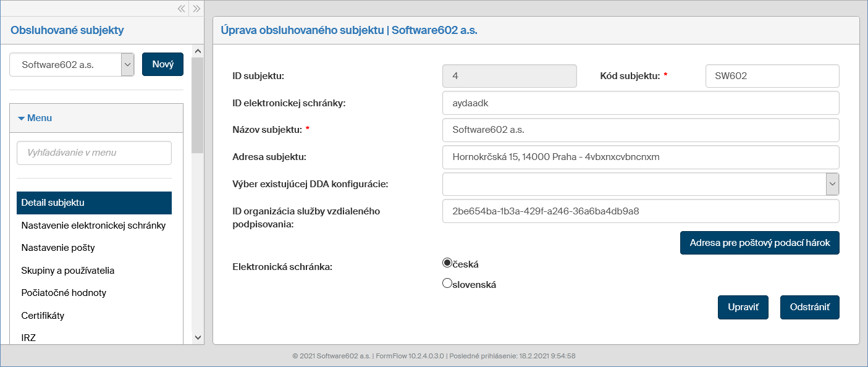The width and height of the screenshot is (868, 367).
Task: Select the slovenská radio button
Action: click(447, 284)
